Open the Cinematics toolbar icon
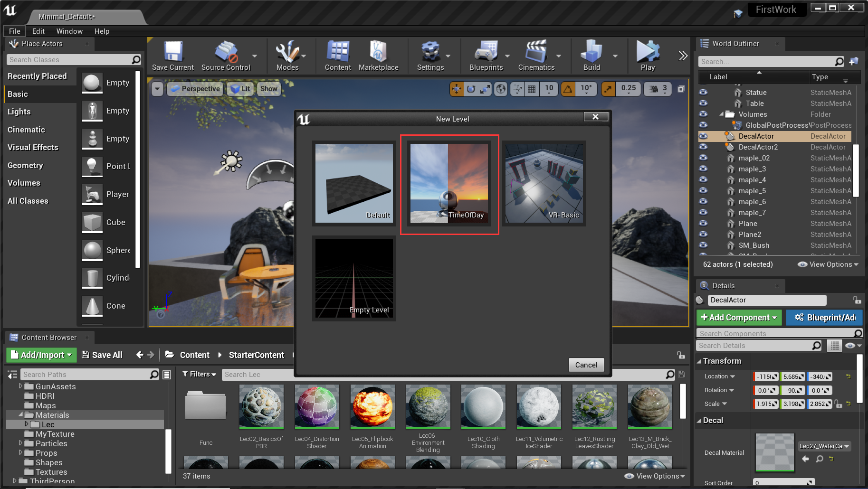868x489 pixels. point(536,51)
